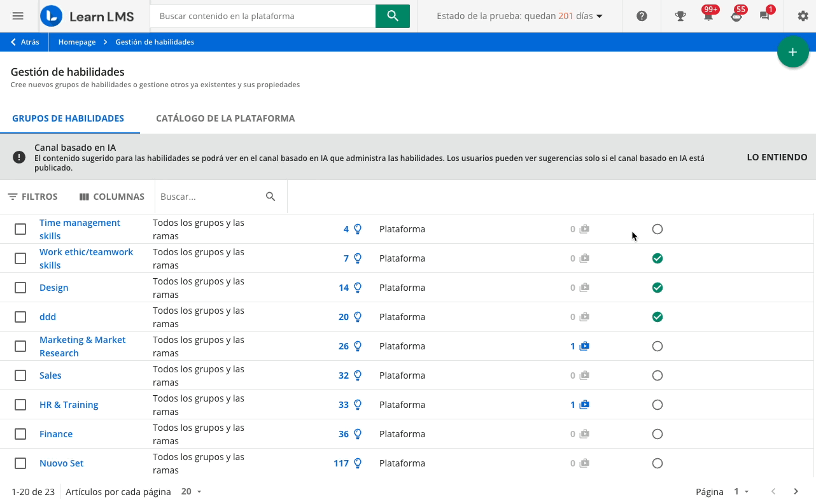816x504 pixels.
Task: Select the Marketing & Market Research checkbox
Action: pos(20,346)
